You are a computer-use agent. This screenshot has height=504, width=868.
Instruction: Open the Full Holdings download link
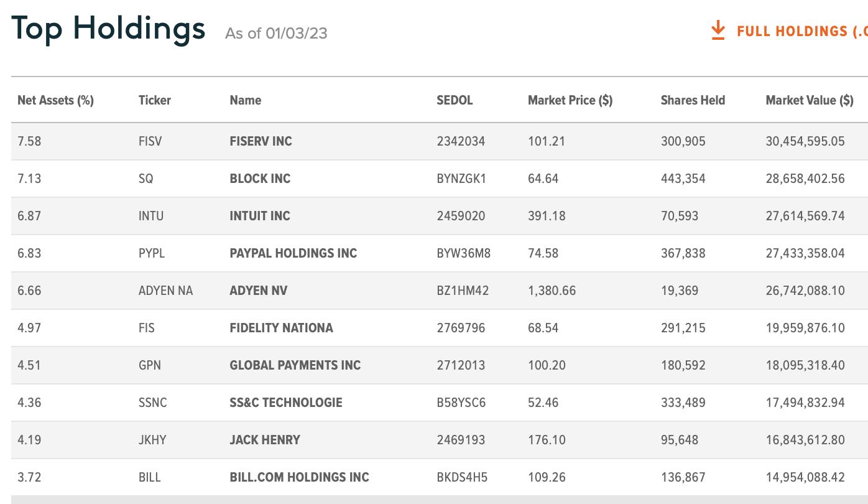coord(802,31)
